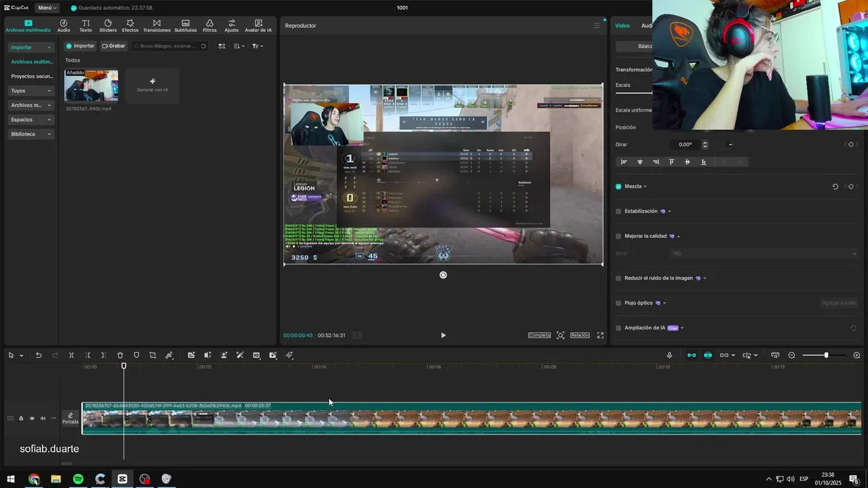This screenshot has height=488, width=868.
Task: Open the Audio media tab
Action: 64,26
